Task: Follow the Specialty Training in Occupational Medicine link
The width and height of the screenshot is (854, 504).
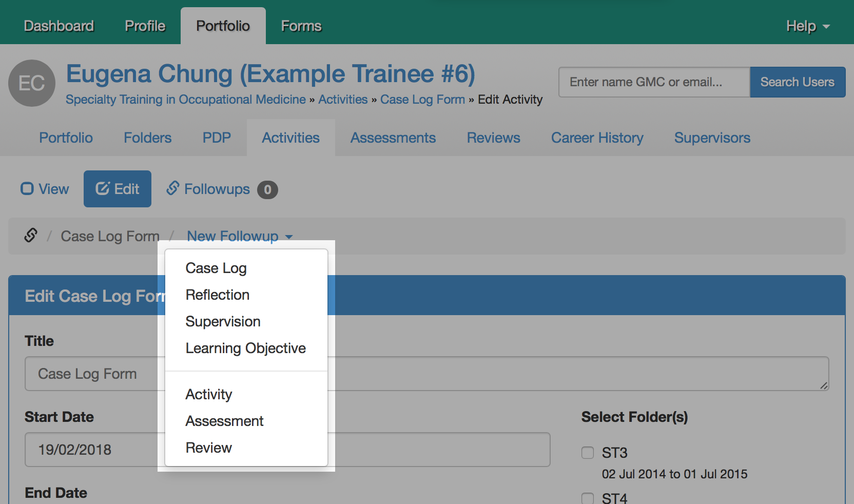Action: [186, 100]
